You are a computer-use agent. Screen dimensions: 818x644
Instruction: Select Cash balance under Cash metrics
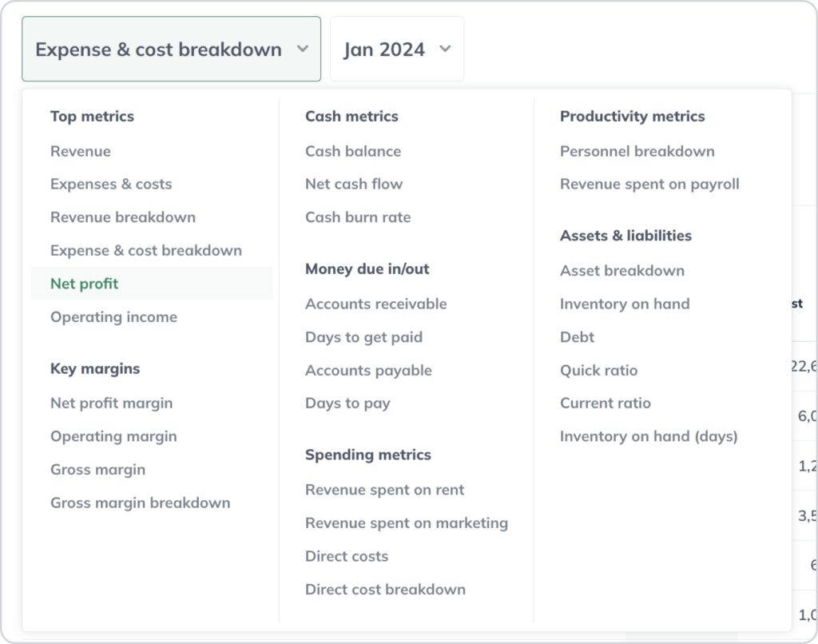click(x=353, y=151)
